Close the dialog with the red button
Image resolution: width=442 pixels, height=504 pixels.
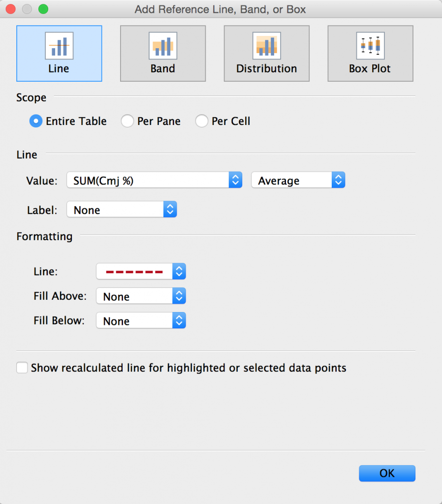pyautogui.click(x=11, y=9)
